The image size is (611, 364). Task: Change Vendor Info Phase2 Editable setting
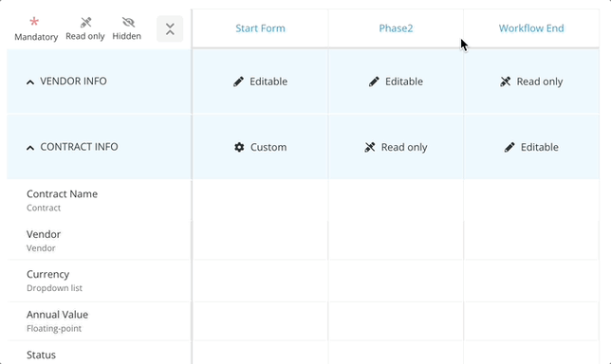[x=396, y=82]
